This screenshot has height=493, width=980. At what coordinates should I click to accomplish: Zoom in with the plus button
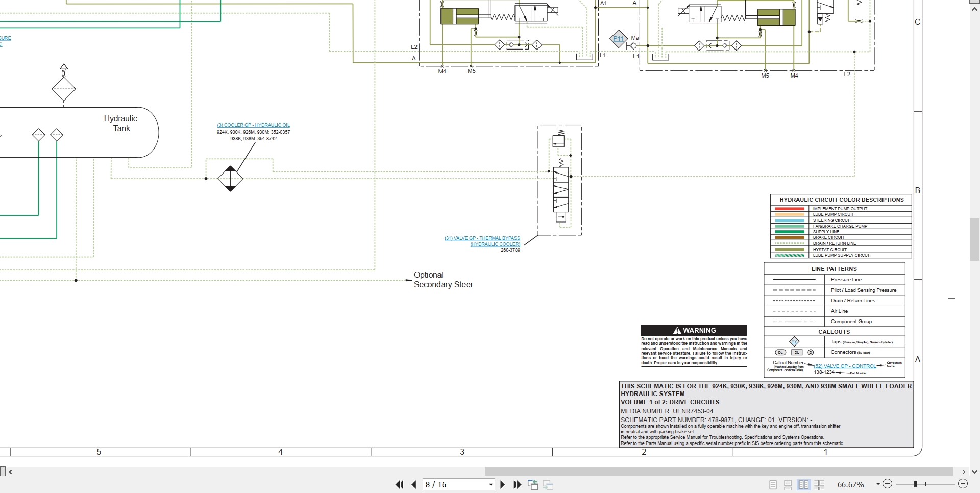tap(963, 484)
